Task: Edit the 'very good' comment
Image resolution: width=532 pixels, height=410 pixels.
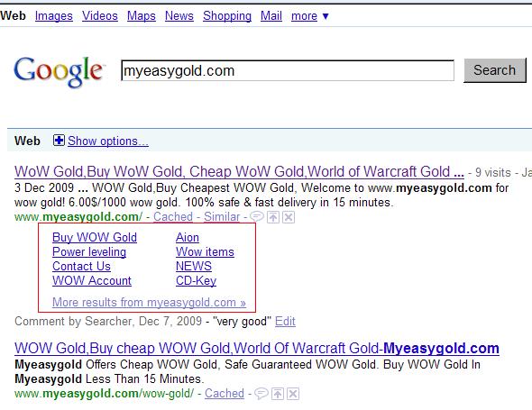Action: tap(285, 321)
